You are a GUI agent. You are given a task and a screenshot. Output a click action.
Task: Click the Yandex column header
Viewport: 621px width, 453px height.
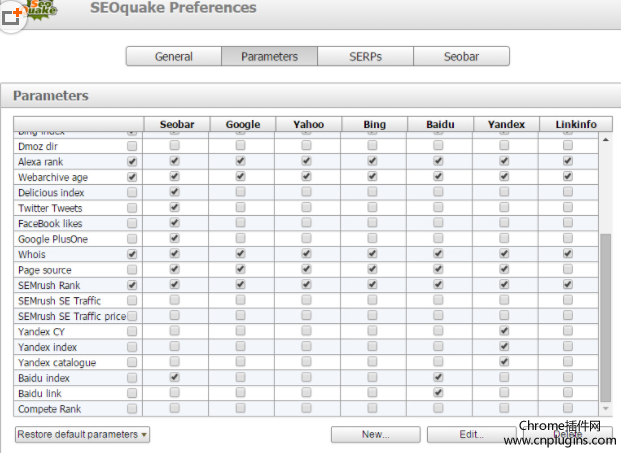coord(506,124)
